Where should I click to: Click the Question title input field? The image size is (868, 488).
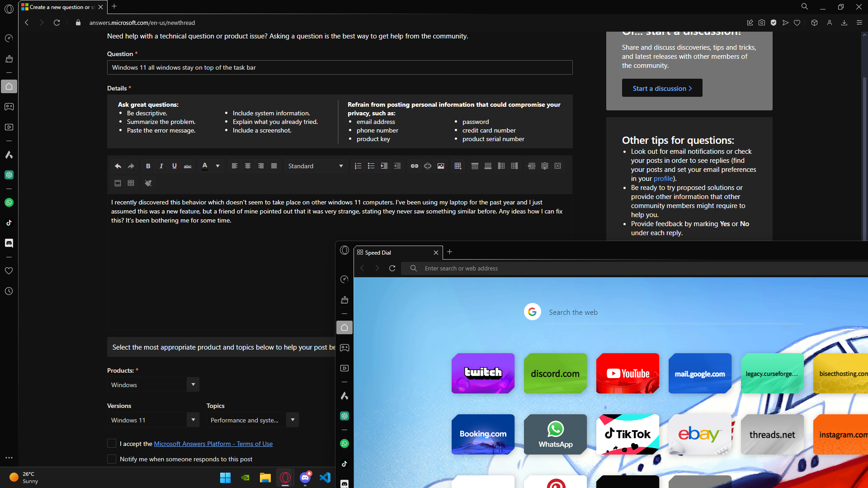340,67
